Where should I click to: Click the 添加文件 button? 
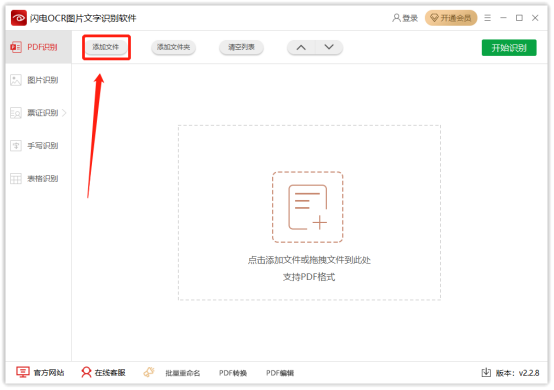(x=106, y=47)
